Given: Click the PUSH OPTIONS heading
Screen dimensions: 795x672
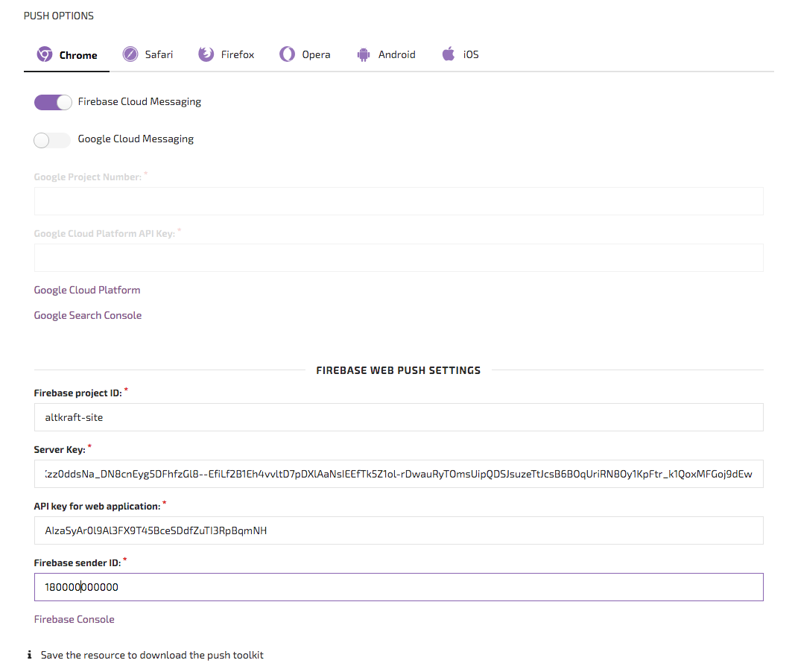Looking at the screenshot, I should point(59,16).
